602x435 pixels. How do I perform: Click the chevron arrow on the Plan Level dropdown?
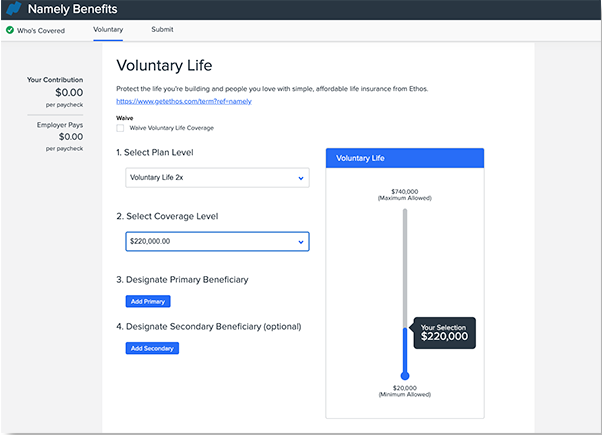[x=301, y=178]
